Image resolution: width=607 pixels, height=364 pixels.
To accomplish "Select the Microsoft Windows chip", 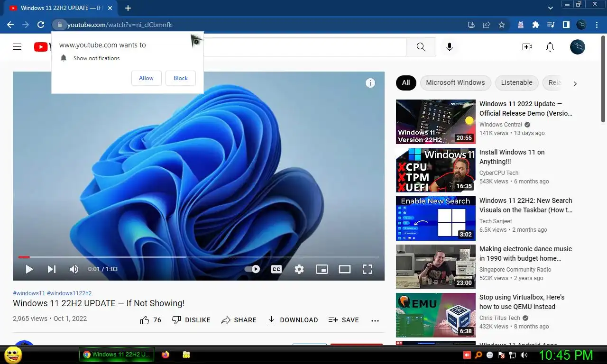I will [x=455, y=82].
